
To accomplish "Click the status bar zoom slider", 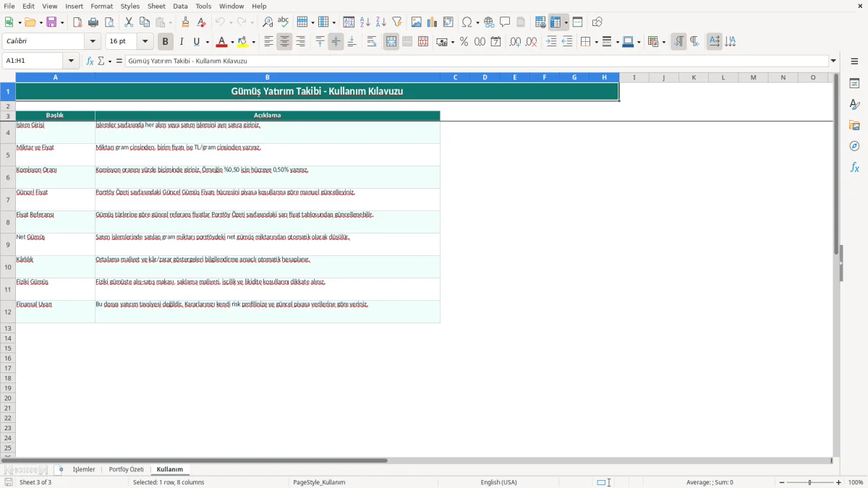I will click(810, 482).
